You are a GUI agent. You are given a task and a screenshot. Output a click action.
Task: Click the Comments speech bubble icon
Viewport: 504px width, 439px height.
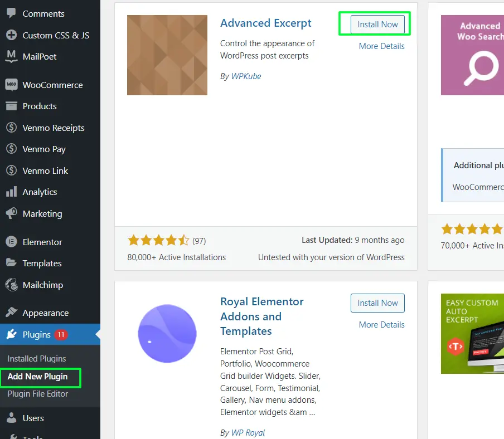click(11, 14)
